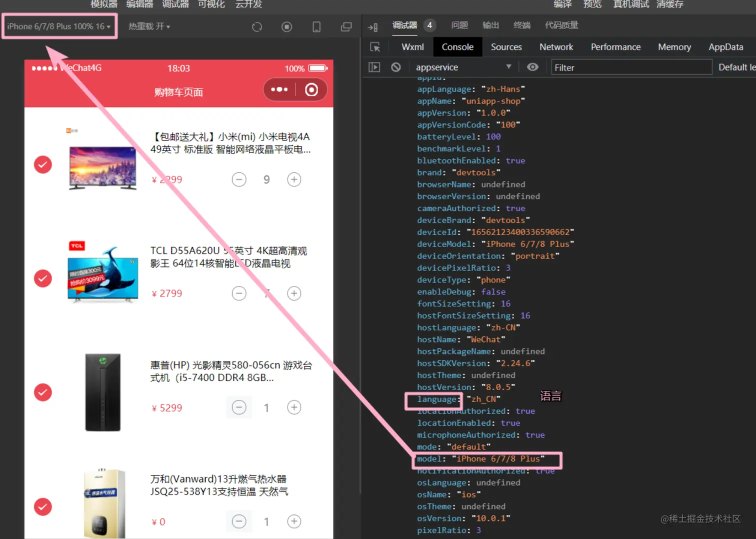Click the stop icon in simulator toolbar
The height and width of the screenshot is (539, 756).
click(286, 26)
